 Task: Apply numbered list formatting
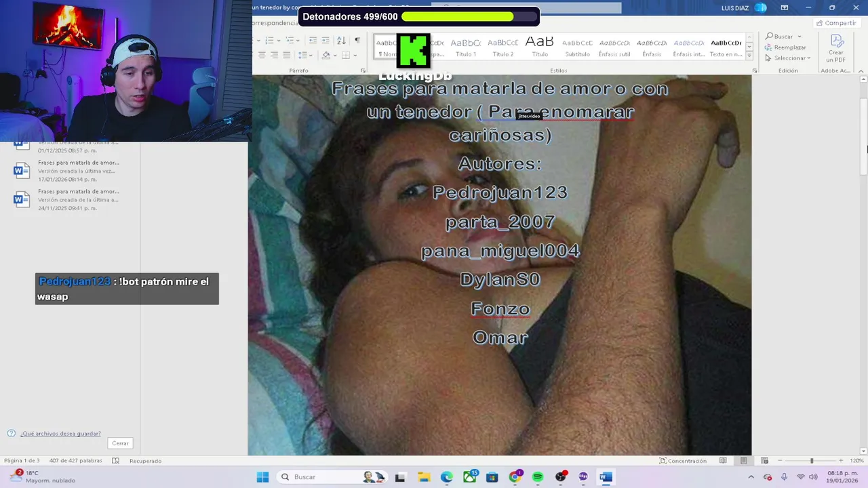pyautogui.click(x=269, y=41)
